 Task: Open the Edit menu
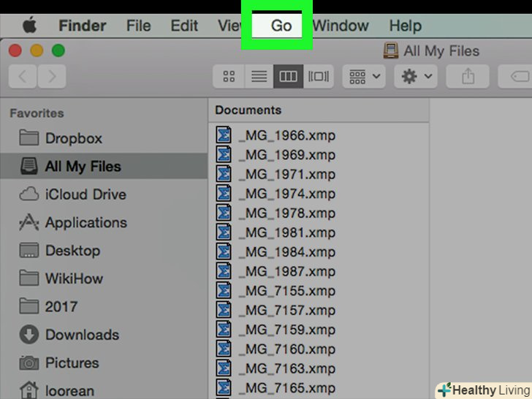[x=184, y=26]
